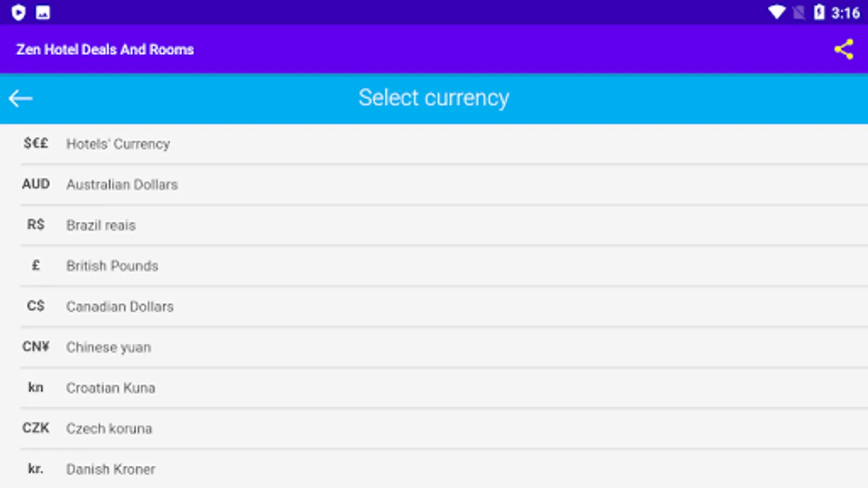
Task: Go back using the left arrow
Action: pos(21,98)
